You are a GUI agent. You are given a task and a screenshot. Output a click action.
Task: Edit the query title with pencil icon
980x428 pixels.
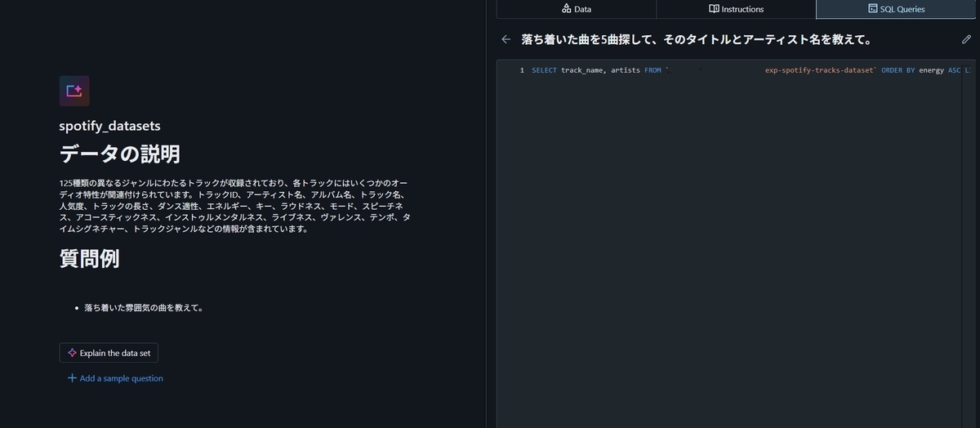tap(967, 39)
